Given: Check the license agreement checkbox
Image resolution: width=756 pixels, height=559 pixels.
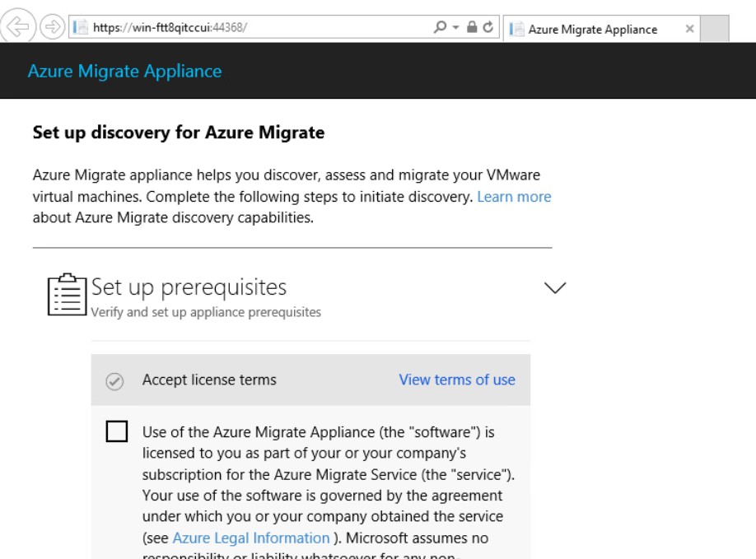Looking at the screenshot, I should [x=117, y=431].
